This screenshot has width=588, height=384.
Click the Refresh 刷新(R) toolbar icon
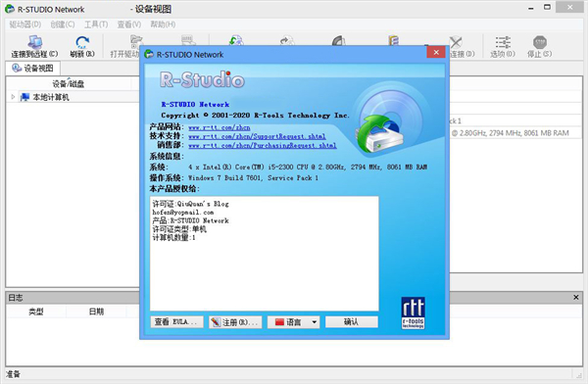point(82,42)
